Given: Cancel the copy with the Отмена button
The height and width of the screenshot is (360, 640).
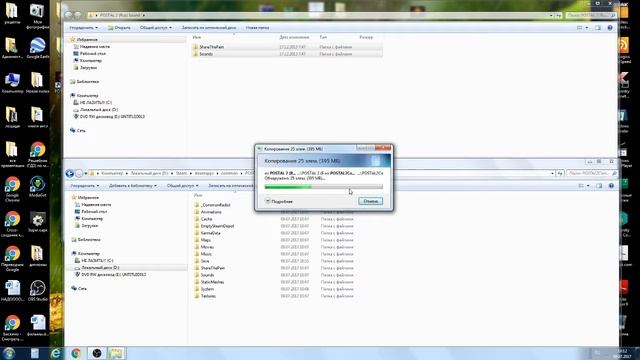Looking at the screenshot, I should pos(371,201).
